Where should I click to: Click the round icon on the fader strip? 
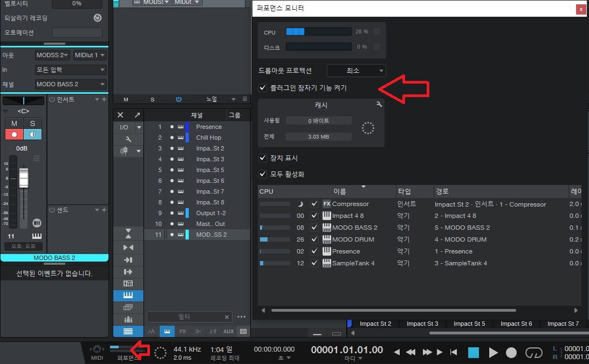[37, 223]
